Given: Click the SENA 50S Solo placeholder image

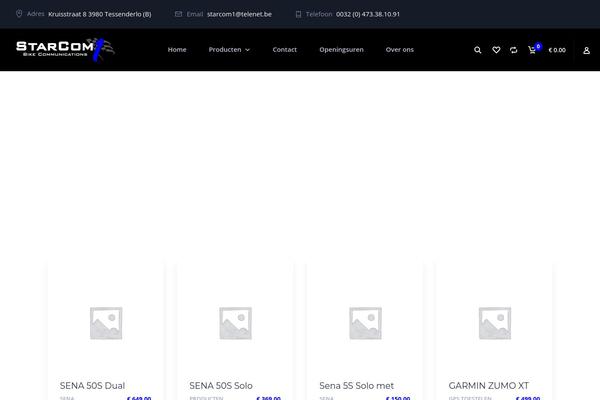Looking at the screenshot, I should click(x=235, y=323).
